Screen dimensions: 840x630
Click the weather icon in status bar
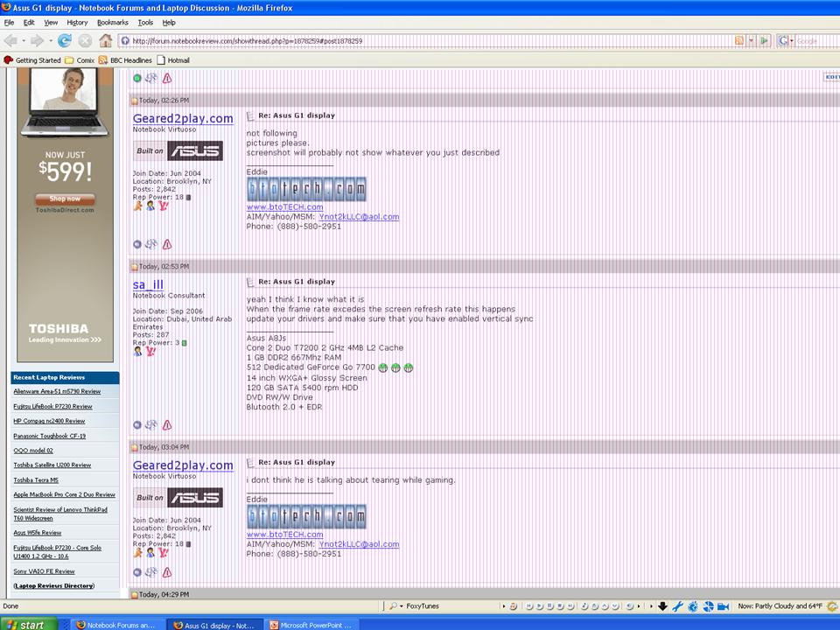tap(832, 605)
